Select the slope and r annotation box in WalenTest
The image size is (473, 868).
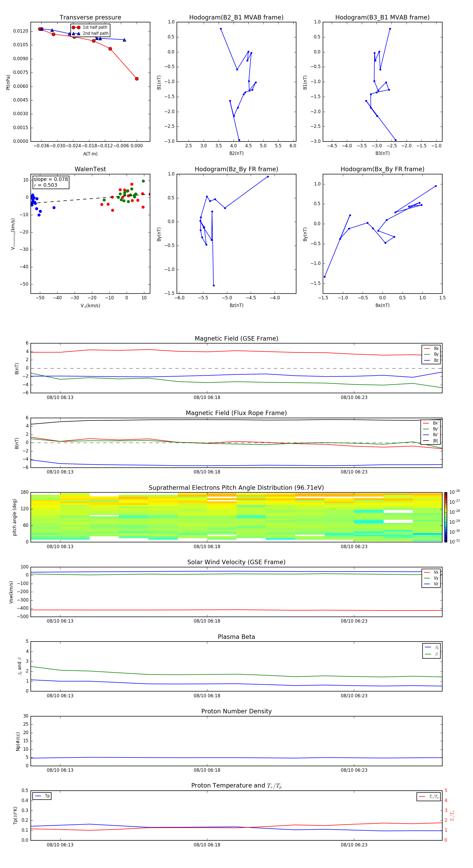[x=50, y=182]
